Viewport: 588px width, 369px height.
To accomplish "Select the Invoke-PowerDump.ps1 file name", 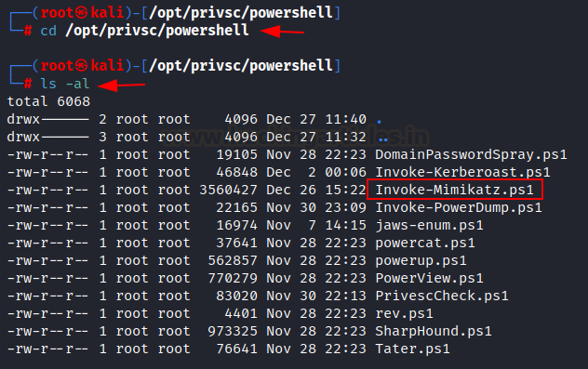I will coord(459,207).
